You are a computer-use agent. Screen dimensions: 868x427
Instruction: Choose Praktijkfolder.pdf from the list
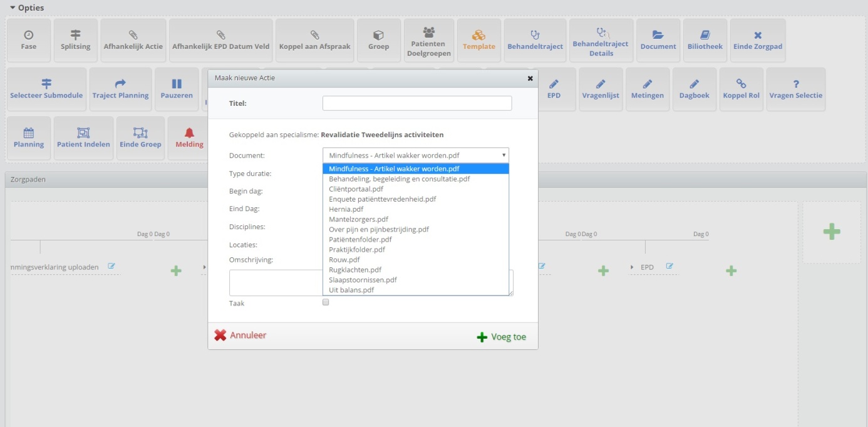click(x=416, y=249)
